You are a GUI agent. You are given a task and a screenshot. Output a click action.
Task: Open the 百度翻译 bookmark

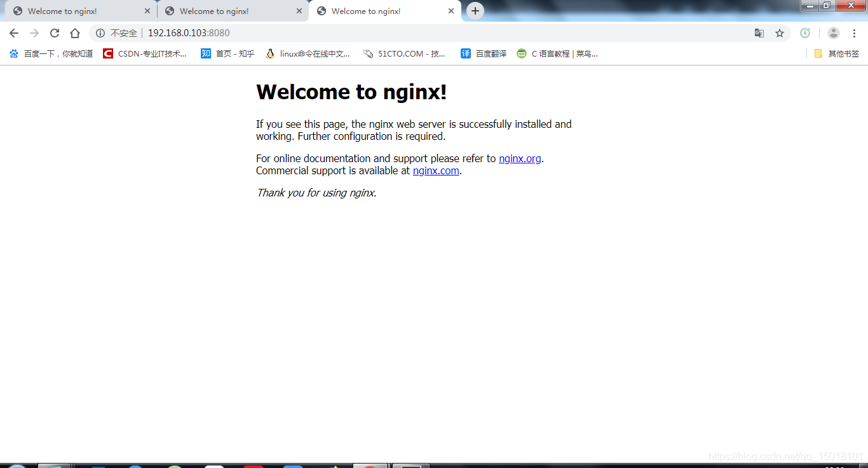[x=484, y=54]
